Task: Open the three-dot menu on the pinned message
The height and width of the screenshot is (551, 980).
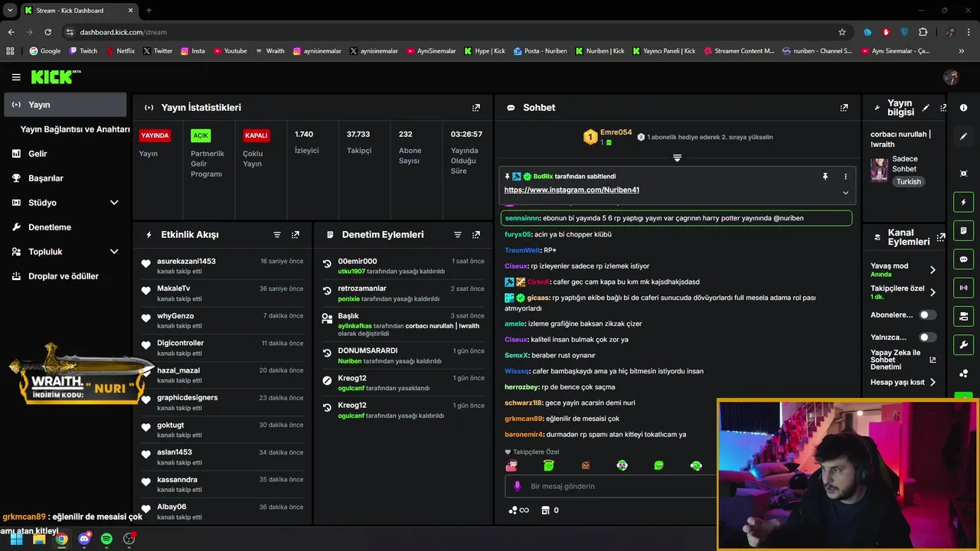Action: [x=845, y=177]
